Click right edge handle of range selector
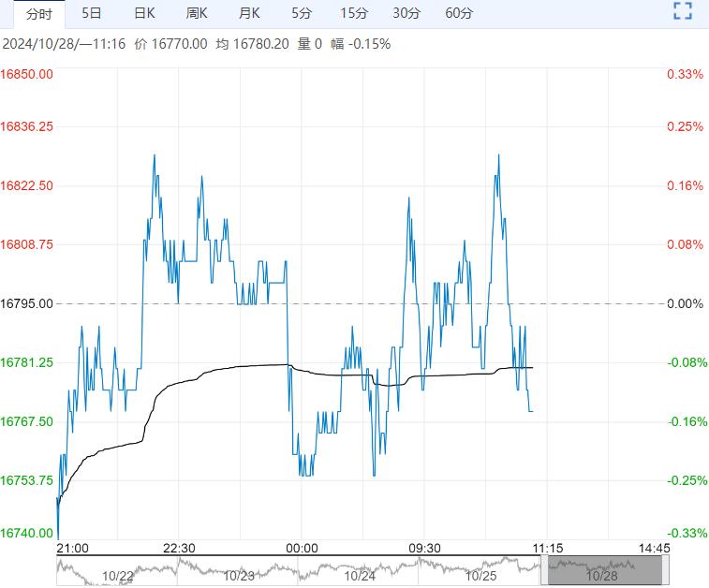The height and width of the screenshot is (588, 709). pyautogui.click(x=664, y=568)
